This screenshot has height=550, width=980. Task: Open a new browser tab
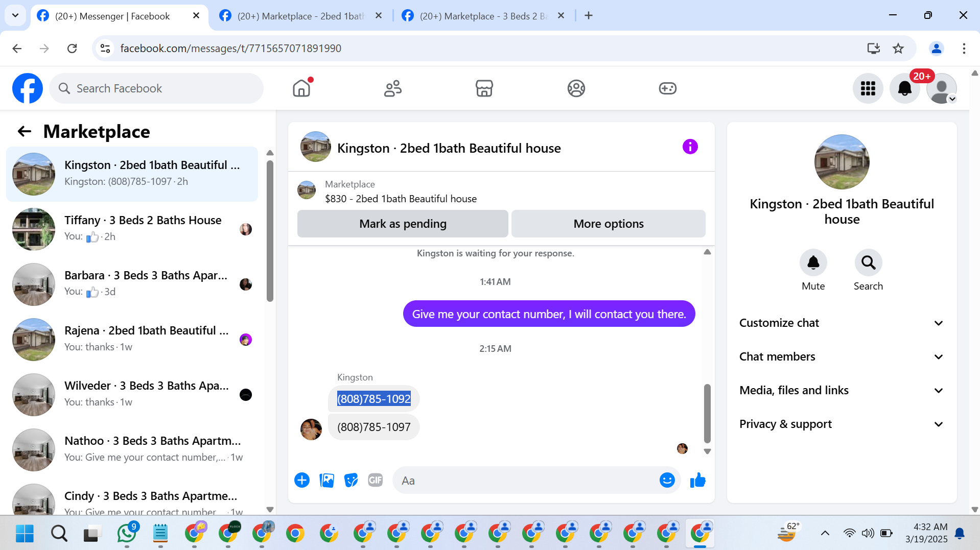pyautogui.click(x=589, y=16)
